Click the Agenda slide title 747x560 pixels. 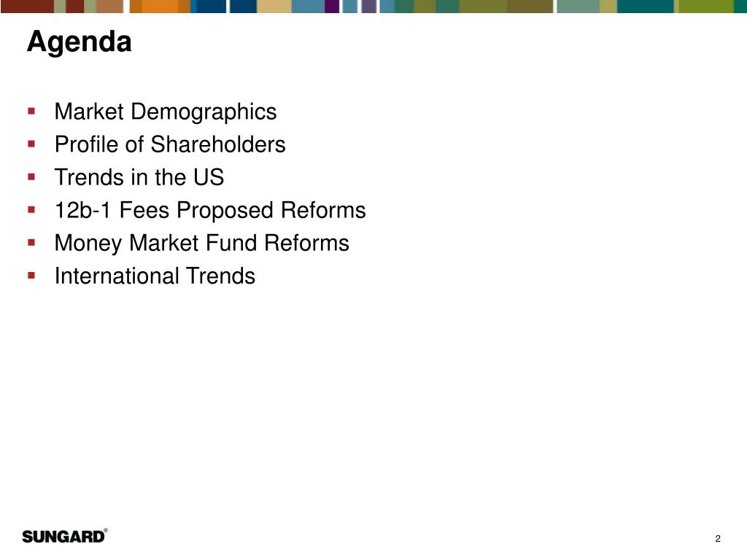(79, 43)
